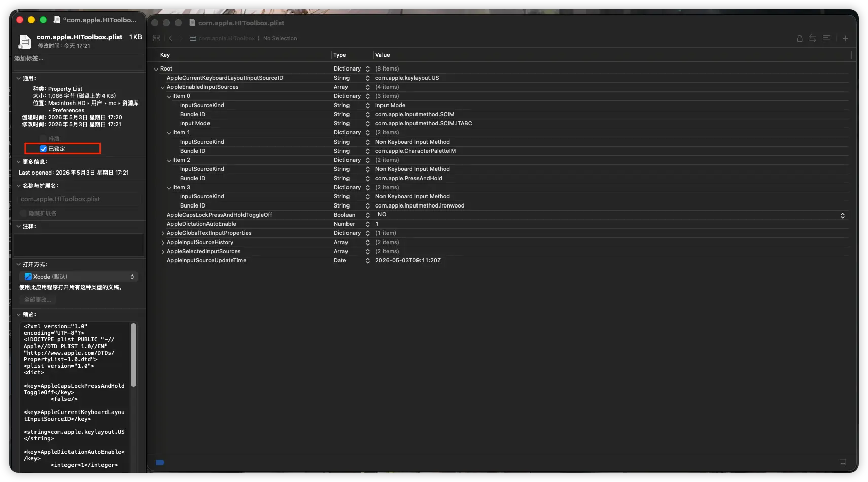Click the blue filter tag icon

click(x=160, y=462)
